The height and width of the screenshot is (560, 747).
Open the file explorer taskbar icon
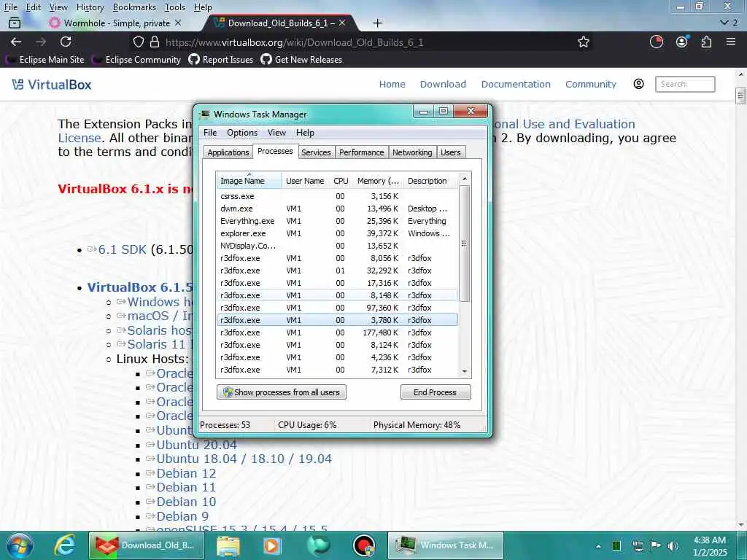(228, 545)
